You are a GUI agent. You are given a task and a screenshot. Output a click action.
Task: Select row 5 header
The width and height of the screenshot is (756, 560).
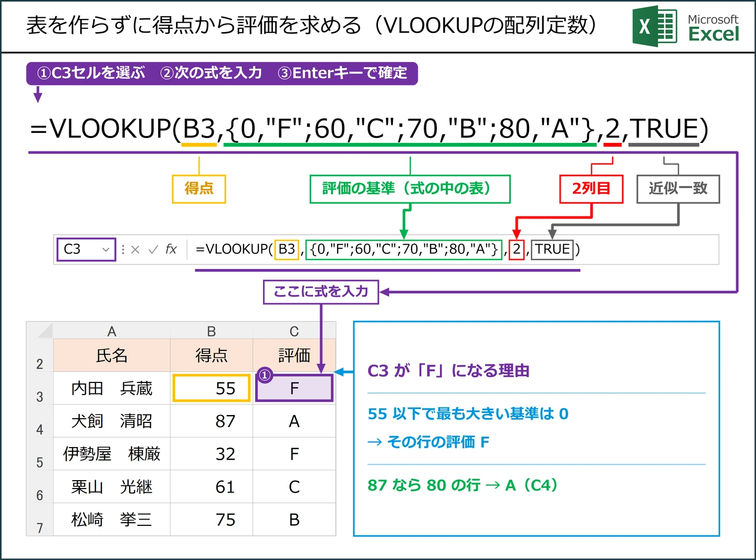pyautogui.click(x=39, y=454)
